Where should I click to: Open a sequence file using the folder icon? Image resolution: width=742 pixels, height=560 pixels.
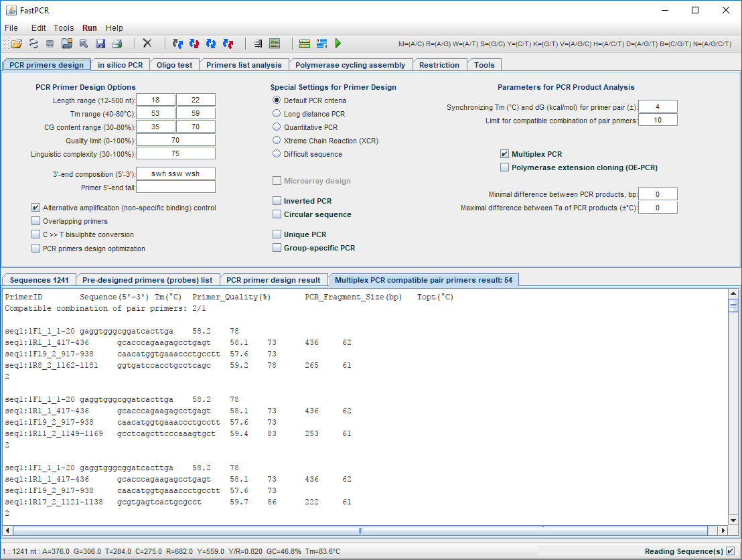coord(17,43)
